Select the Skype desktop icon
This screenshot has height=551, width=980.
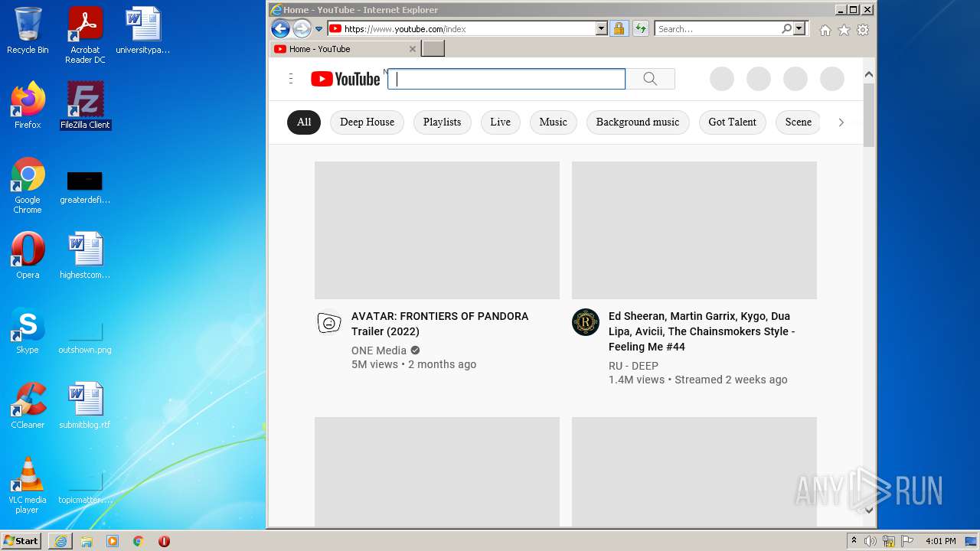28,331
